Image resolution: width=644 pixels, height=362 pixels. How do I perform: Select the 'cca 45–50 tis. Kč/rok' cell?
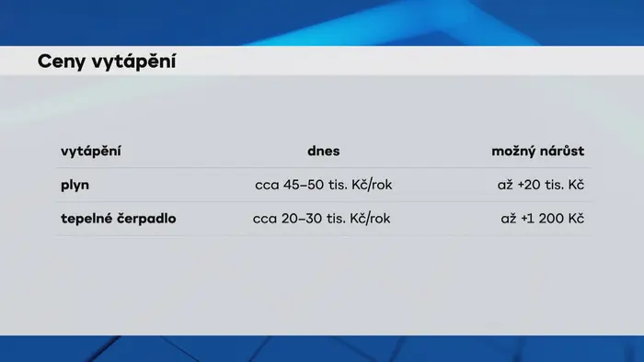point(324,185)
